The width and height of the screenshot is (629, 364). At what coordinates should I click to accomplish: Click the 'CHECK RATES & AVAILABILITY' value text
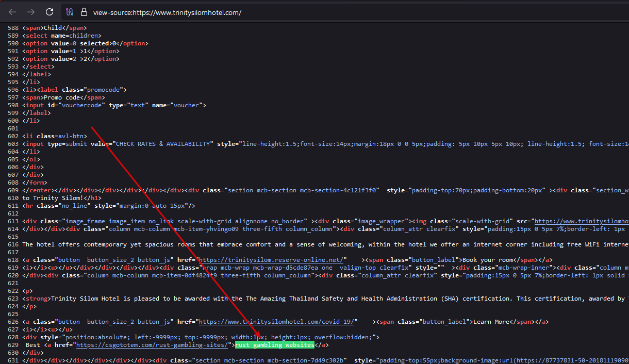pyautogui.click(x=163, y=144)
